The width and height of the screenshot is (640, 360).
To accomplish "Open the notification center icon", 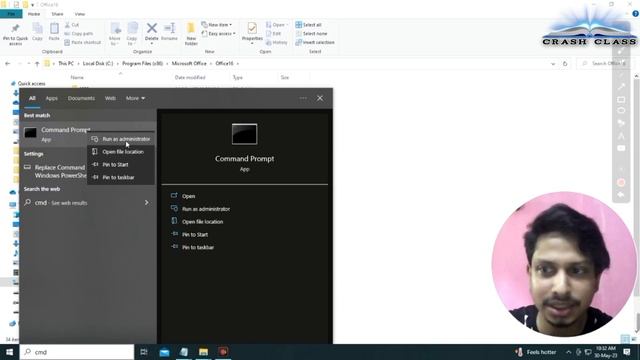I will click(x=627, y=352).
